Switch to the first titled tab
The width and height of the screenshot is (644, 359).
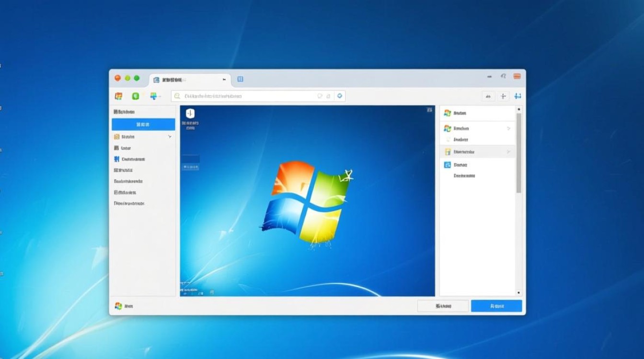(187, 79)
